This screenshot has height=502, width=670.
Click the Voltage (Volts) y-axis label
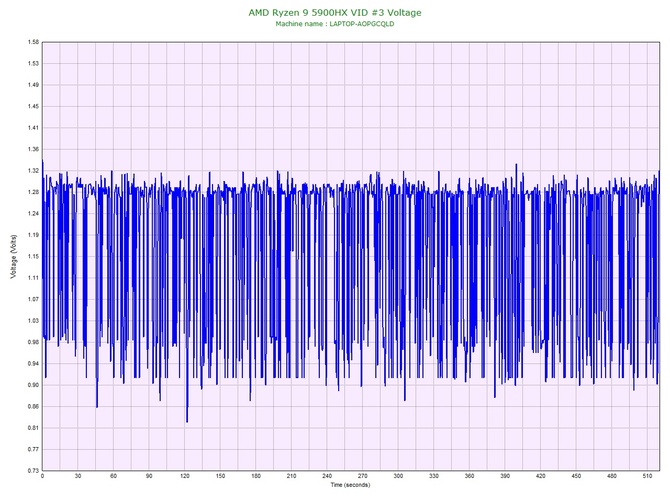point(13,256)
